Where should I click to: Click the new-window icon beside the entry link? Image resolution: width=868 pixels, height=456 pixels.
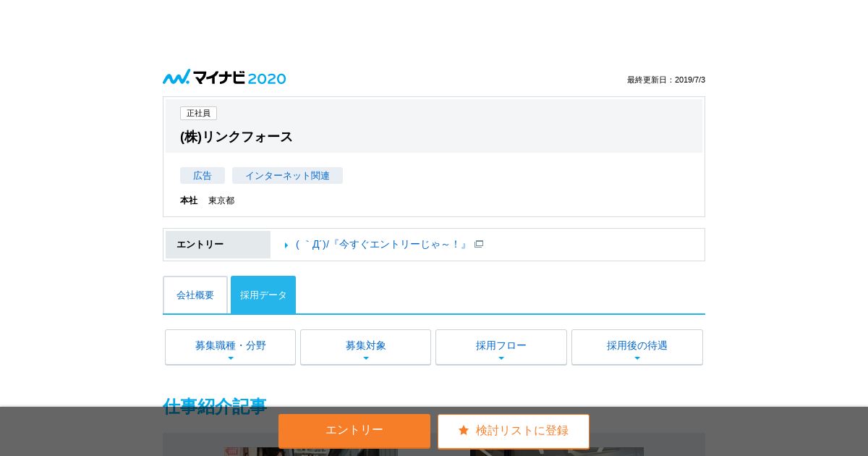tap(479, 245)
